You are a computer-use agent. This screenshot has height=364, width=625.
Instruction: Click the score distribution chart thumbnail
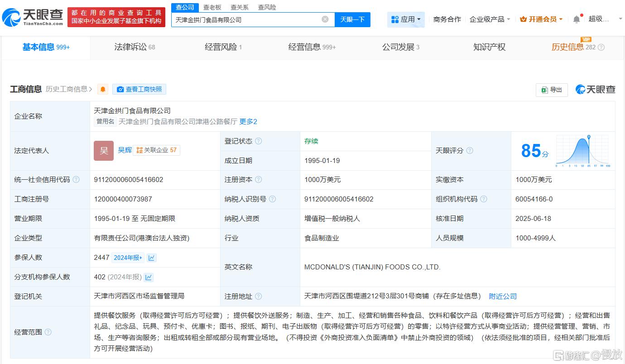point(583,151)
